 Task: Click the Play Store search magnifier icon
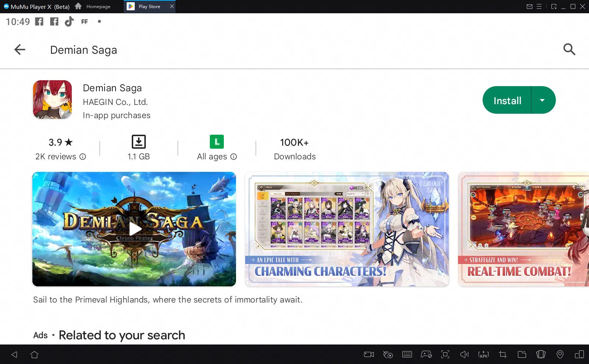(x=569, y=49)
